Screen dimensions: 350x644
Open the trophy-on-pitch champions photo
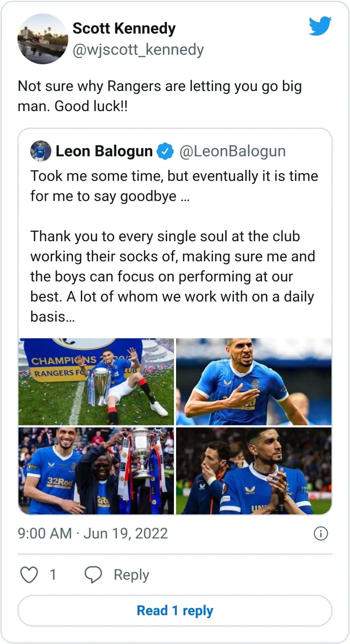pyautogui.click(x=96, y=382)
